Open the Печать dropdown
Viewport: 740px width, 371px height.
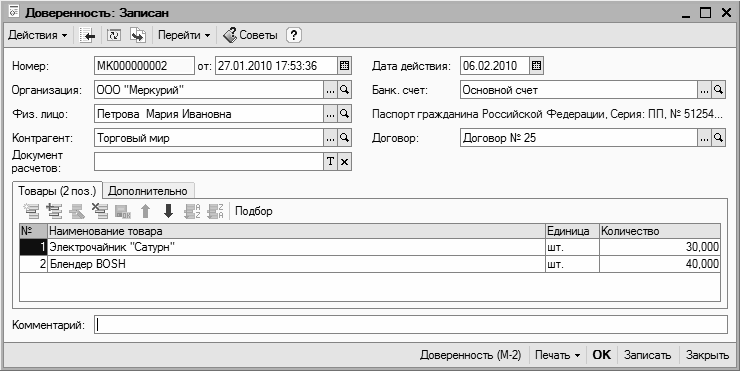click(x=557, y=355)
